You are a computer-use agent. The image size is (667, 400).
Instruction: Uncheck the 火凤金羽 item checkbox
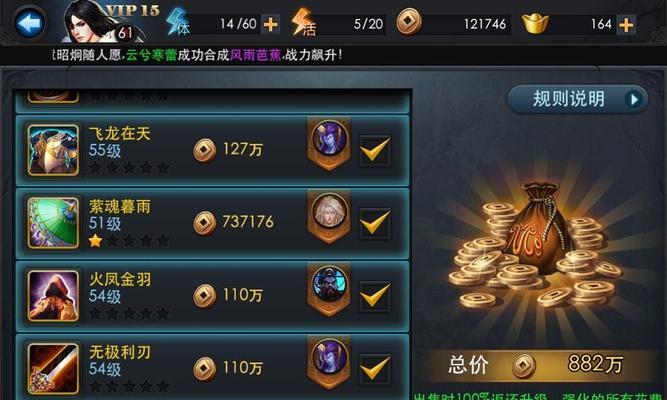click(x=375, y=296)
